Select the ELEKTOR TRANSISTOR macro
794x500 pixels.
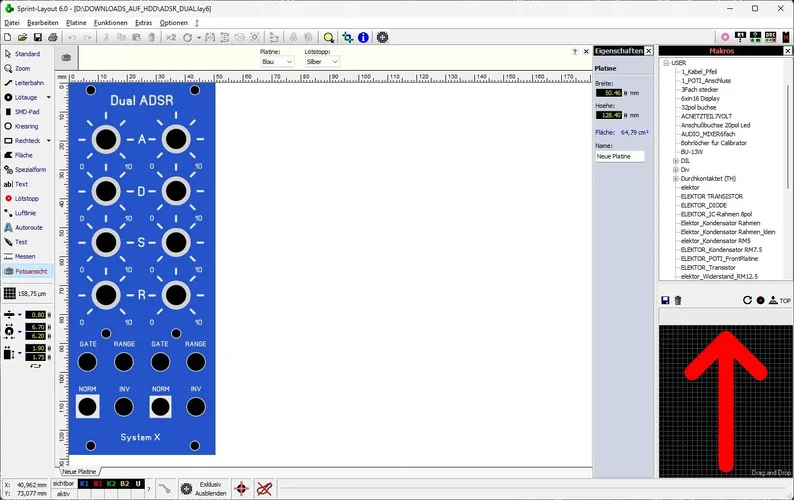tap(711, 197)
